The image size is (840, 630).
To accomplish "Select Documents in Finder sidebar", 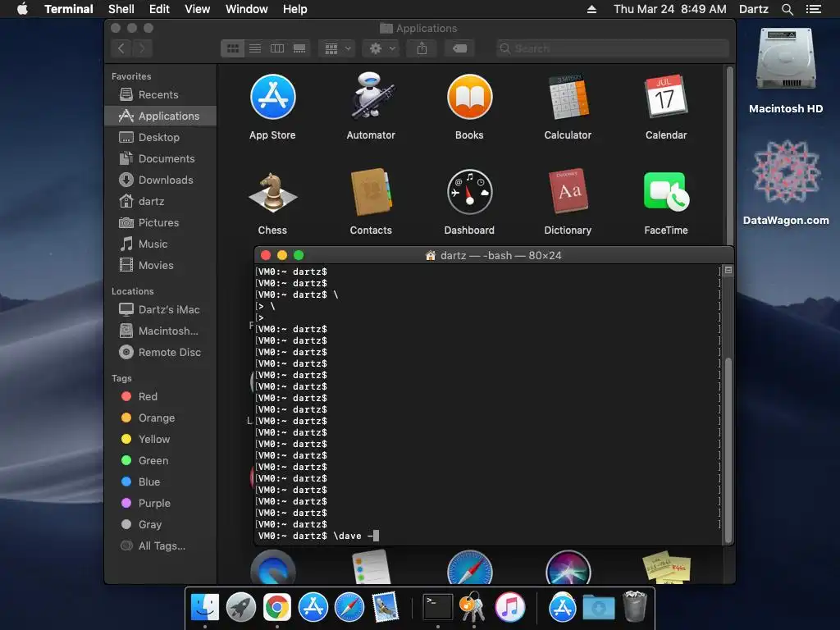I will pos(160,159).
